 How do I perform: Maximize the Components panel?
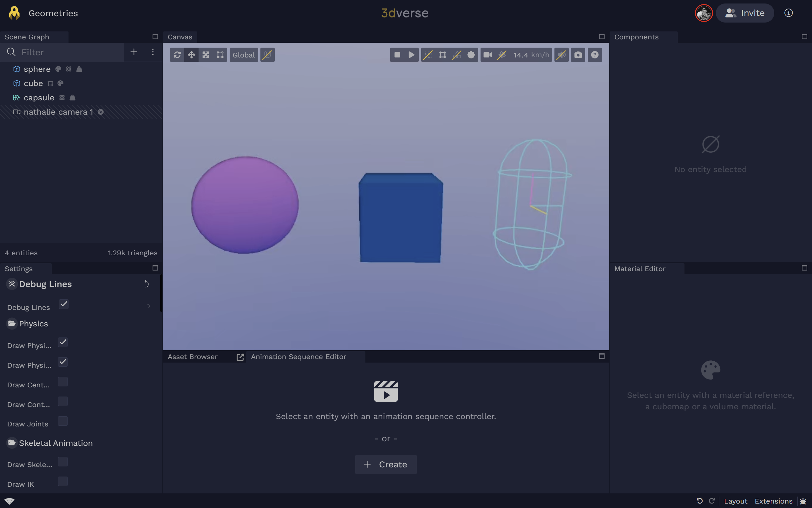804,36
